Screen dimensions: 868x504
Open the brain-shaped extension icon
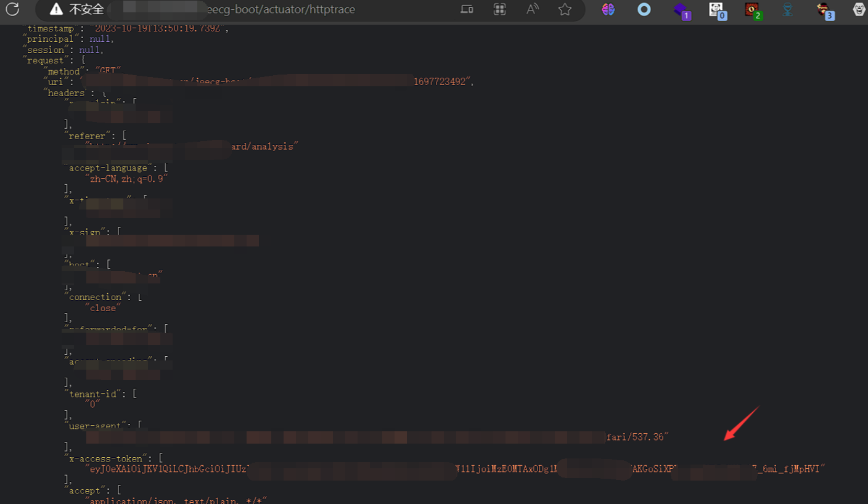[608, 10]
